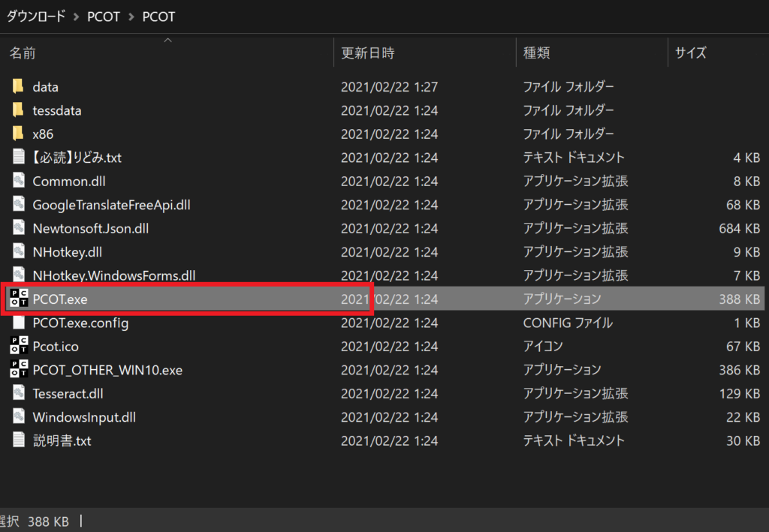
Task: Select the file name data
Action: (x=46, y=87)
